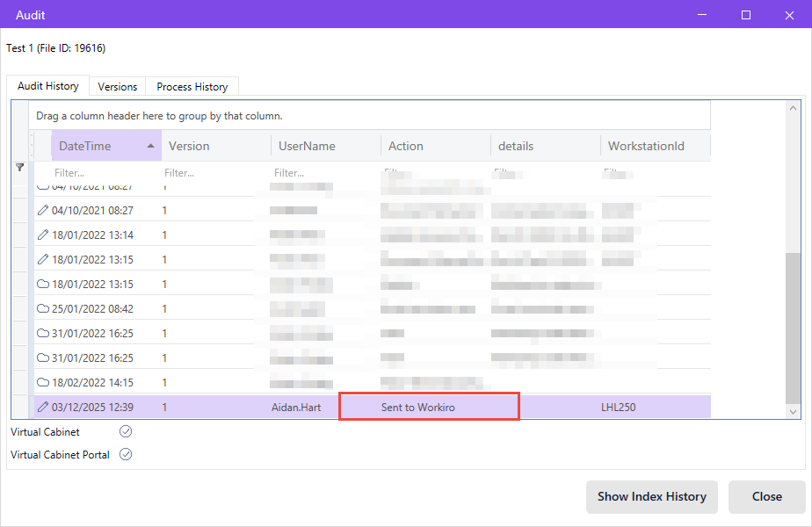Click the pencil icon on 03/12/2025 12:39 row
Image resolution: width=812 pixels, height=527 pixels.
click(43, 408)
